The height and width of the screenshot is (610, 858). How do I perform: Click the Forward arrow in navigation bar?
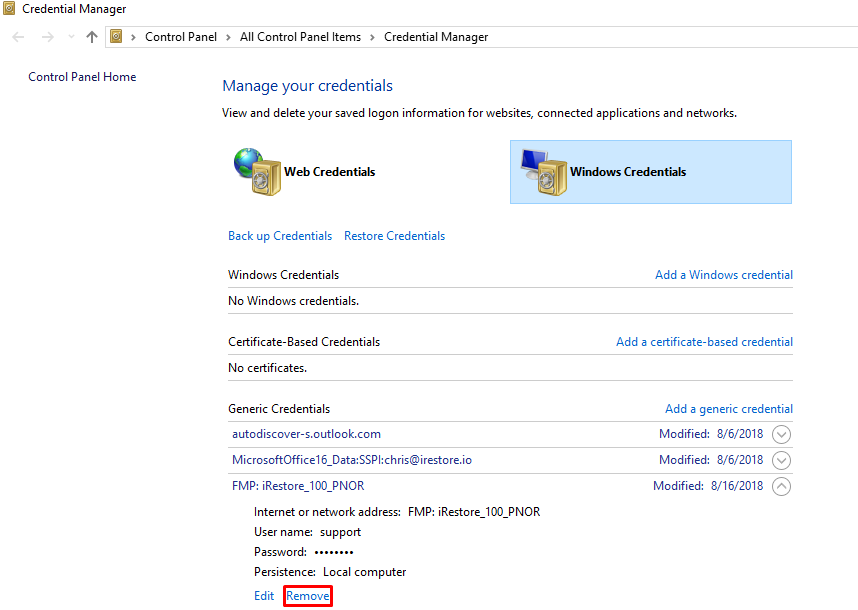click(x=48, y=37)
